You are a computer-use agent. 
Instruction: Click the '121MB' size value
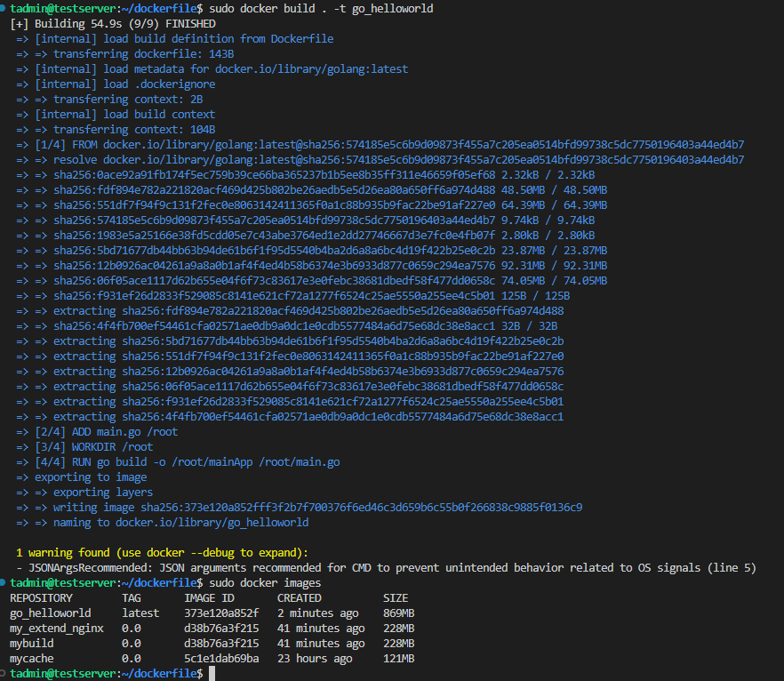point(399,659)
